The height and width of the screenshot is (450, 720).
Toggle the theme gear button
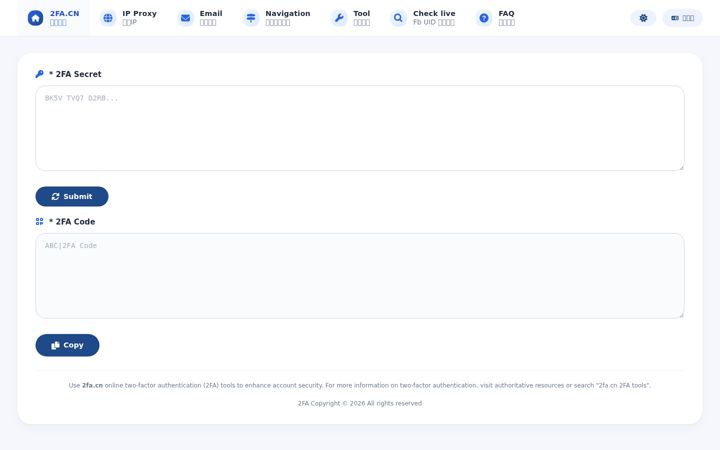click(643, 18)
